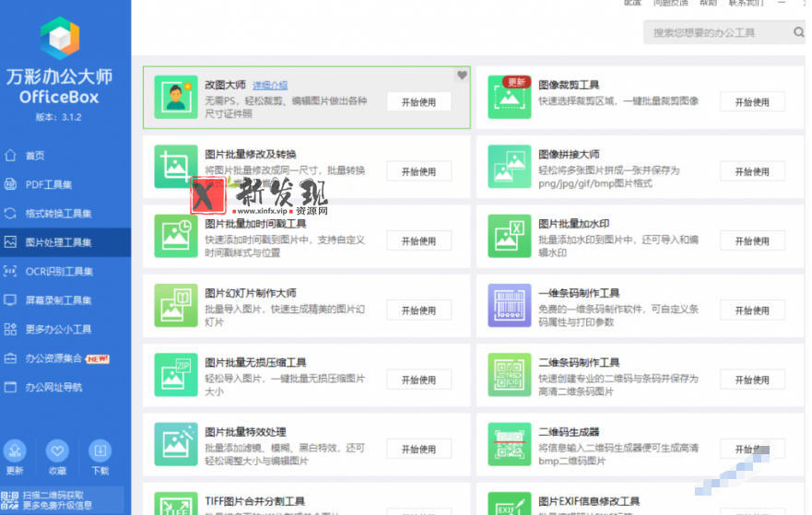Start 图片批量加时间戳工具 with 开始使用
The image size is (812, 515).
pos(418,240)
